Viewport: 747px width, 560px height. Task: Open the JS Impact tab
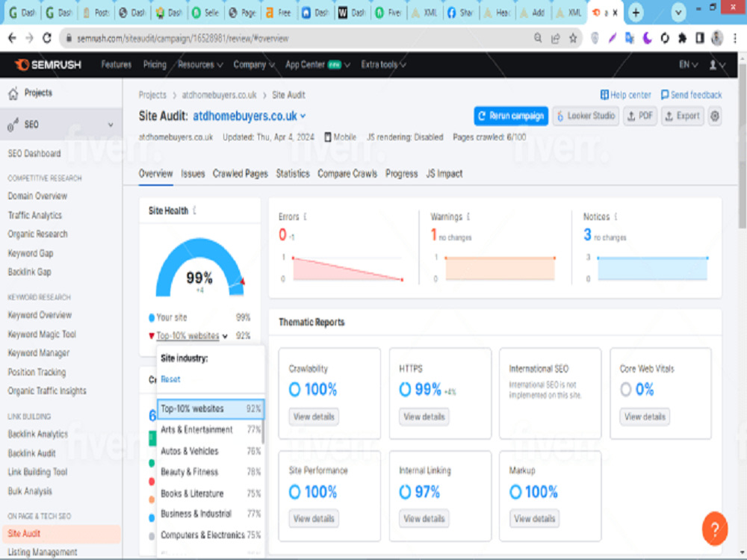[444, 174]
